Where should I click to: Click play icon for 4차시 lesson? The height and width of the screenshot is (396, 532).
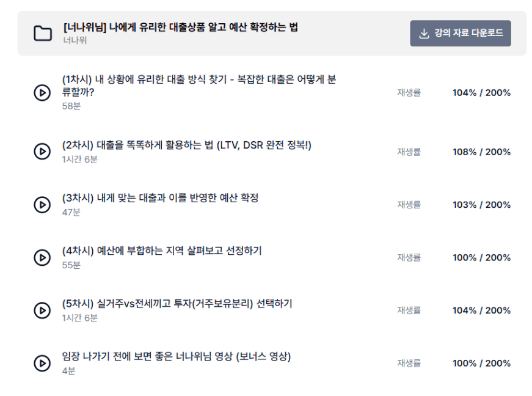(x=42, y=257)
